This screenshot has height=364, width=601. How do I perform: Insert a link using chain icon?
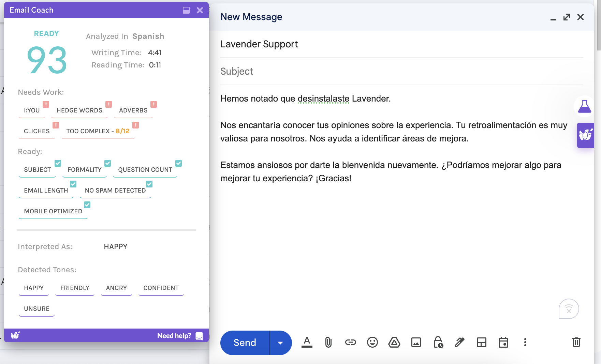pos(350,342)
